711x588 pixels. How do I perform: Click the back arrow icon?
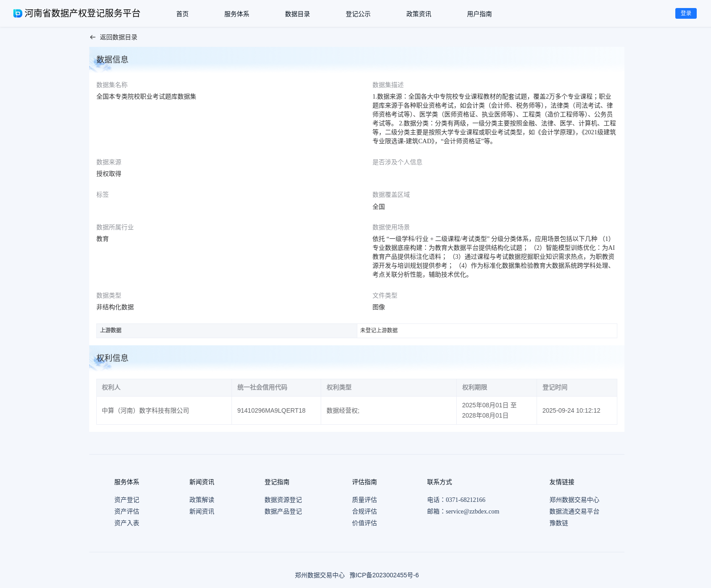tap(93, 37)
